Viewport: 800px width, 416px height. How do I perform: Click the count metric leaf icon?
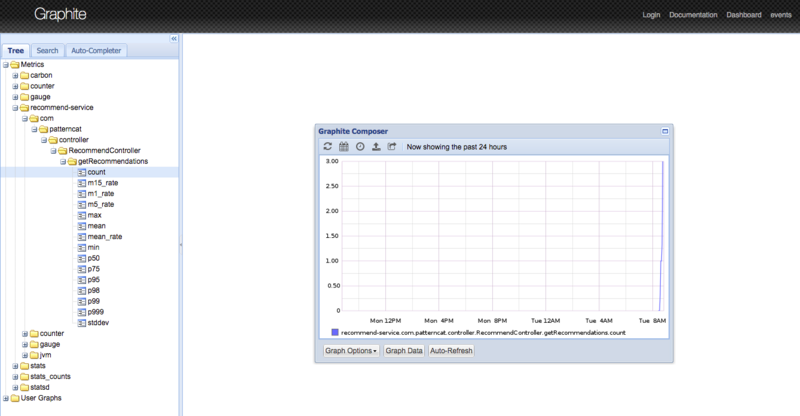click(x=82, y=173)
